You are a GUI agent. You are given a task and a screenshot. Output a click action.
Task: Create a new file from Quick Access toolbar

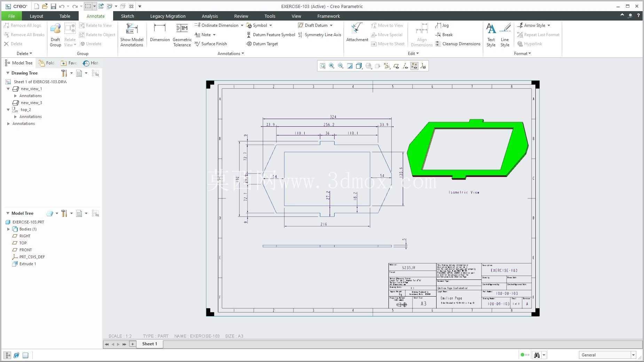coord(37,6)
